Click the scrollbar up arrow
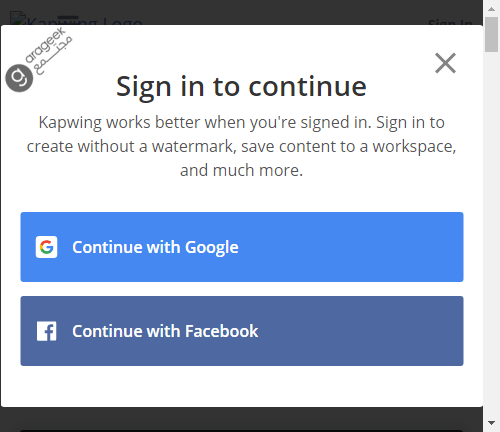Image resolution: width=500 pixels, height=432 pixels. click(491, 9)
